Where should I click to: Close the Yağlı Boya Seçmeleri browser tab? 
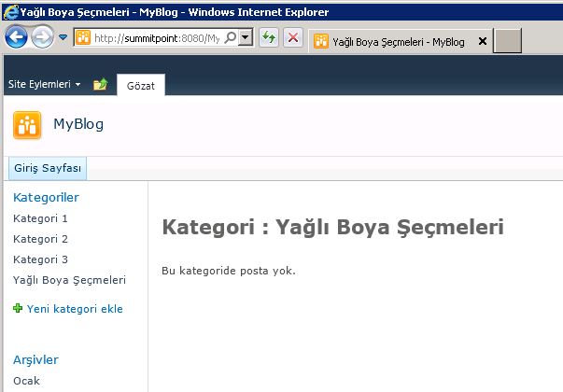click(482, 41)
